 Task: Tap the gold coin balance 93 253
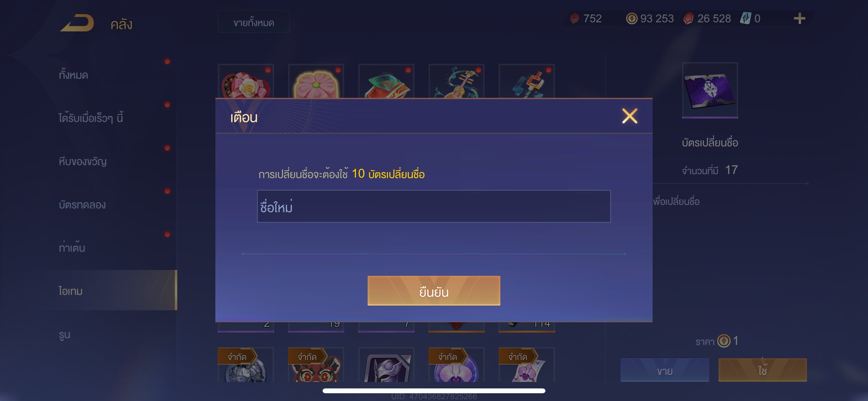pyautogui.click(x=650, y=18)
